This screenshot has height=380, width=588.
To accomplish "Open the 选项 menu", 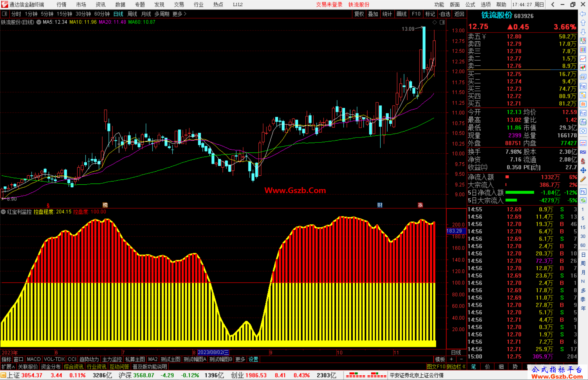I will (x=486, y=4).
